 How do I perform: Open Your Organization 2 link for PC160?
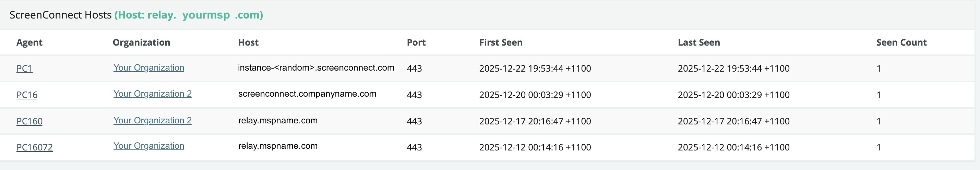tap(153, 121)
